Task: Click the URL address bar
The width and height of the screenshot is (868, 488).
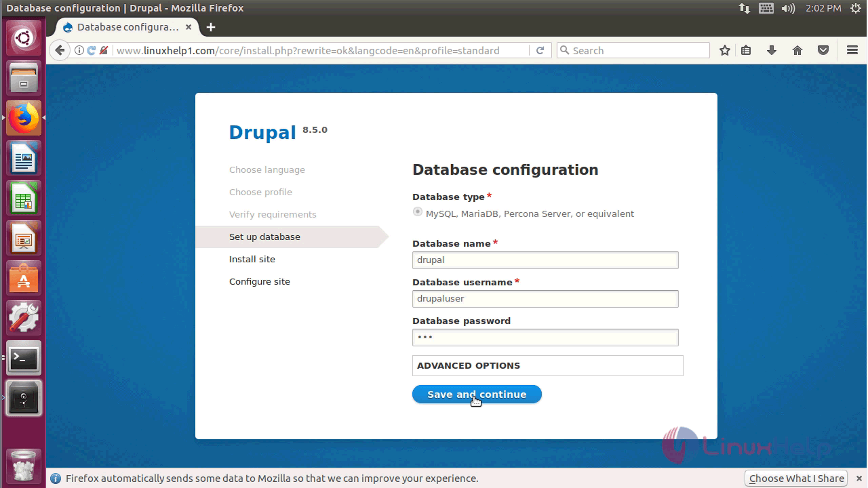Action: coord(321,50)
